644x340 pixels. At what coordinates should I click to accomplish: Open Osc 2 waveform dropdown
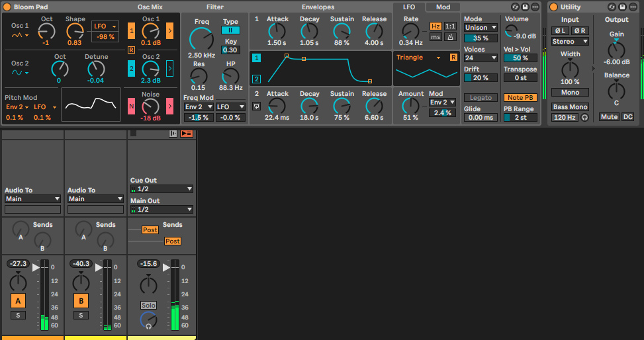[20, 73]
